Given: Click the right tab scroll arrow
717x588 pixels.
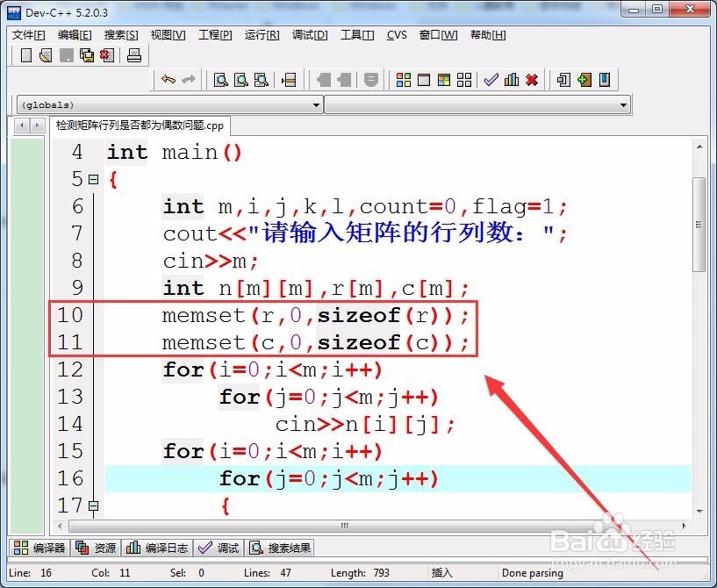Looking at the screenshot, I should [37, 125].
